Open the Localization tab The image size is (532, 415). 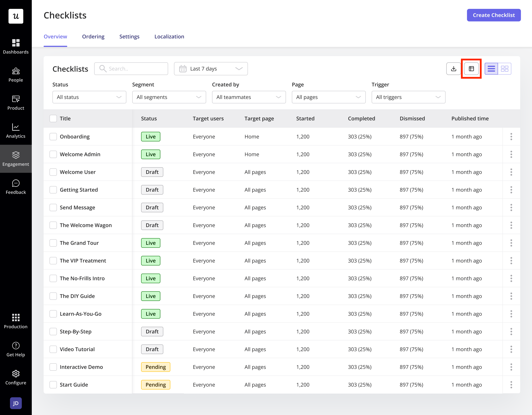(169, 37)
